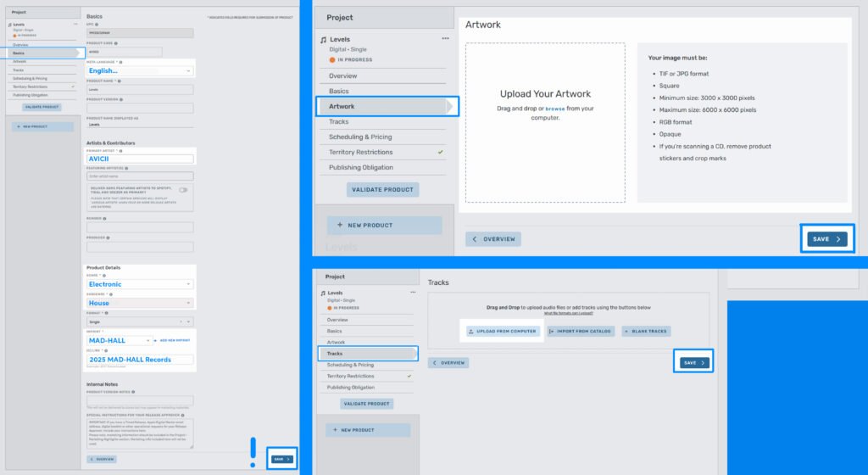This screenshot has width=868, height=475.
Task: Click Save in the Artwork upload panel
Action: [x=826, y=239]
